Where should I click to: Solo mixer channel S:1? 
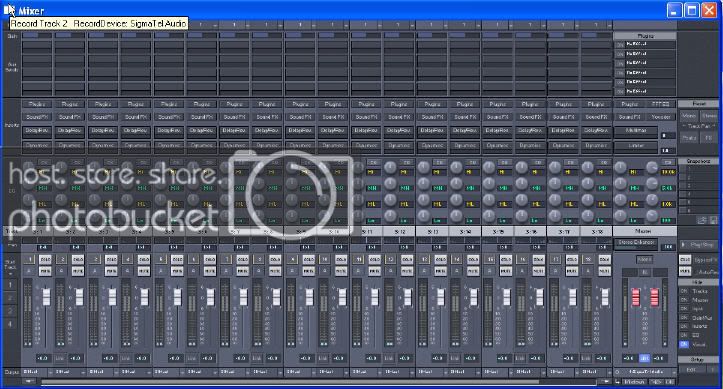click(45, 260)
